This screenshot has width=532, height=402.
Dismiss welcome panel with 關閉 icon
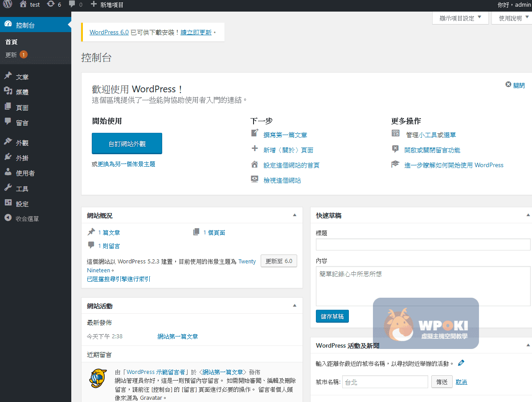pos(508,85)
